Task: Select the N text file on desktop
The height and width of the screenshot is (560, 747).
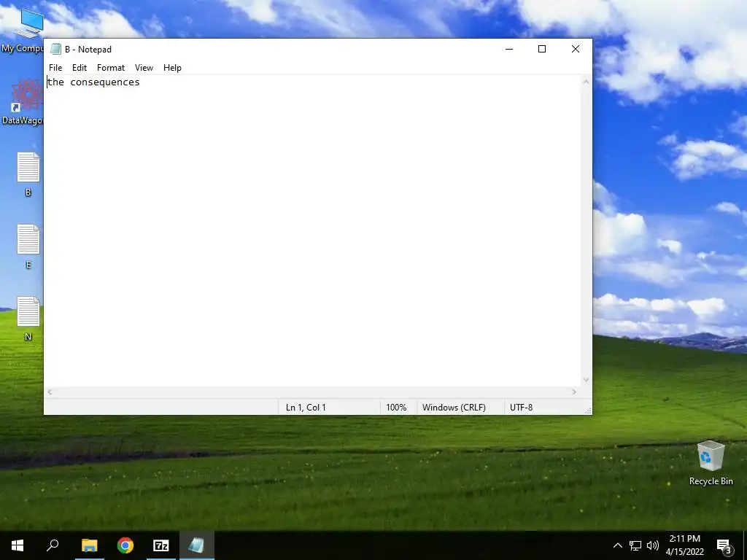Action: (28, 319)
